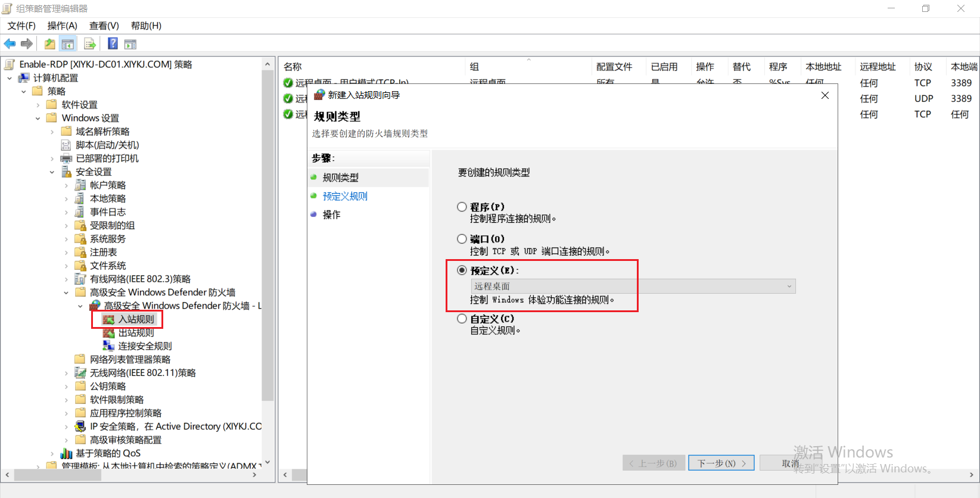Close the 新建入站规则向导 dialog
Screen dimensions: 980x498
coord(825,95)
